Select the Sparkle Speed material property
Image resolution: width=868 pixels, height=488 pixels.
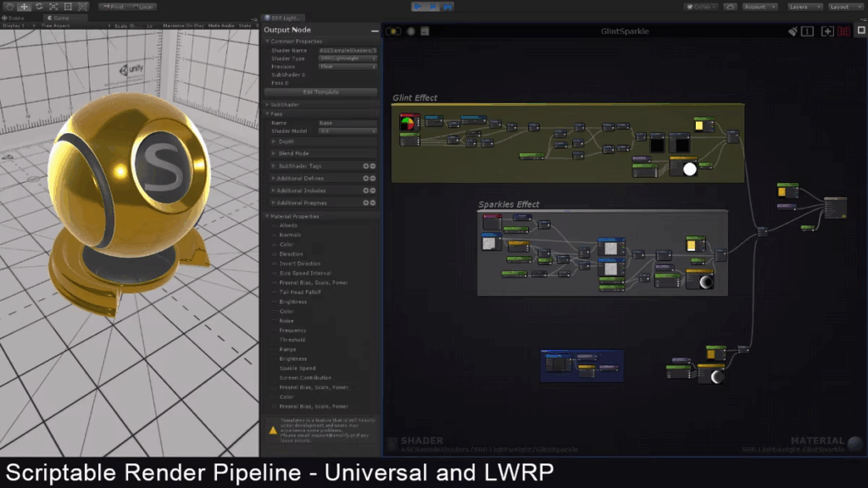[x=298, y=369]
